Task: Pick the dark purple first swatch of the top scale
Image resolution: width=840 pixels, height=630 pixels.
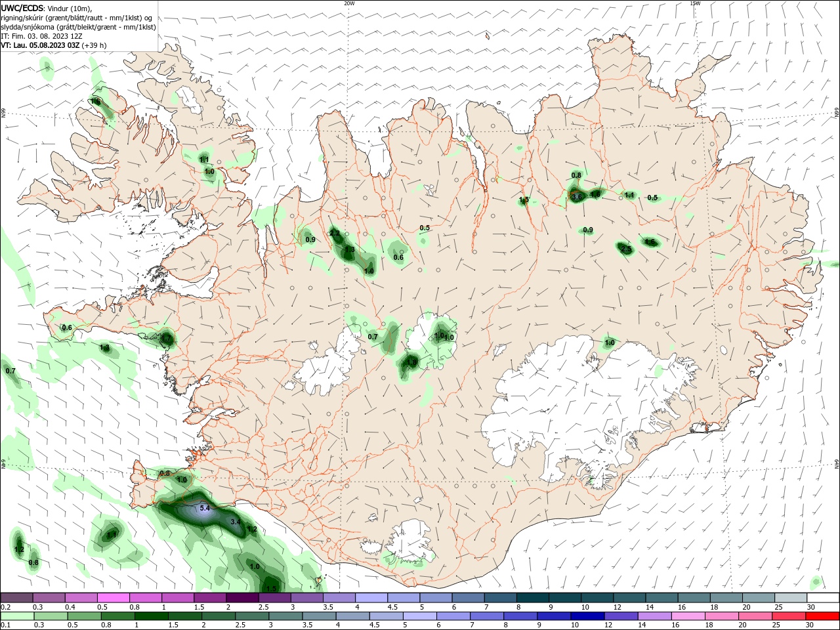Action: (x=17, y=598)
